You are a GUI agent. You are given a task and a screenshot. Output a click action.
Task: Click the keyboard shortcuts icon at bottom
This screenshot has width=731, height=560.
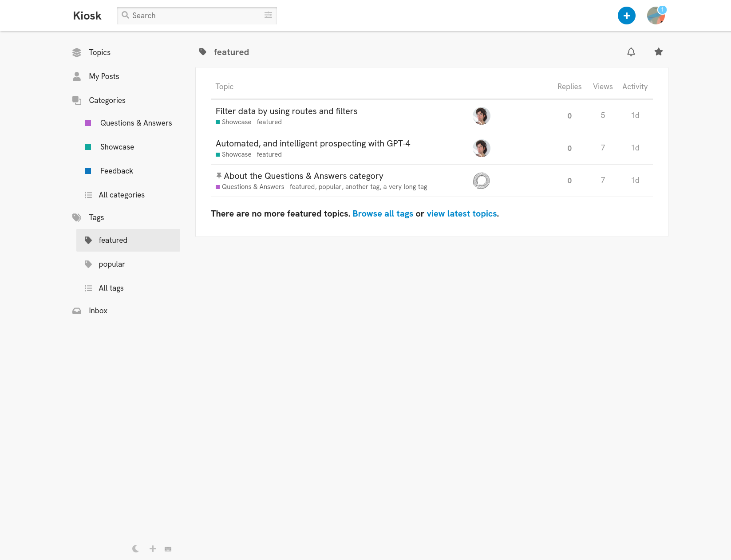click(168, 549)
